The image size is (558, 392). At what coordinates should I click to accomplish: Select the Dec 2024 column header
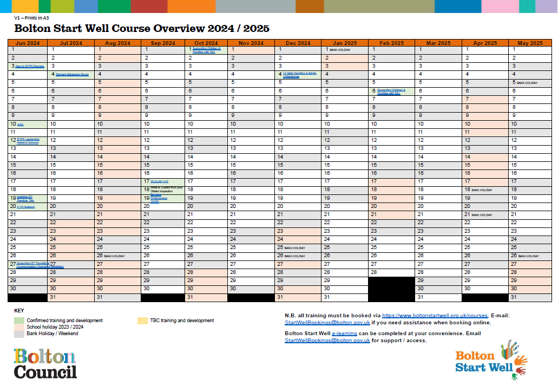298,43
